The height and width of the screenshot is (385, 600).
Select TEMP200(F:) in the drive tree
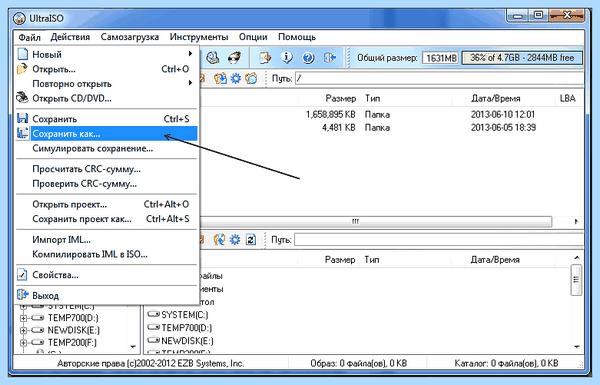[72, 343]
